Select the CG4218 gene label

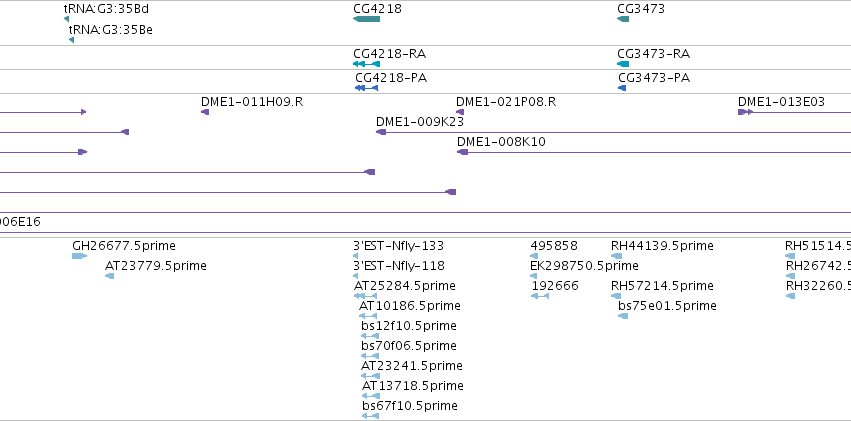pos(377,9)
